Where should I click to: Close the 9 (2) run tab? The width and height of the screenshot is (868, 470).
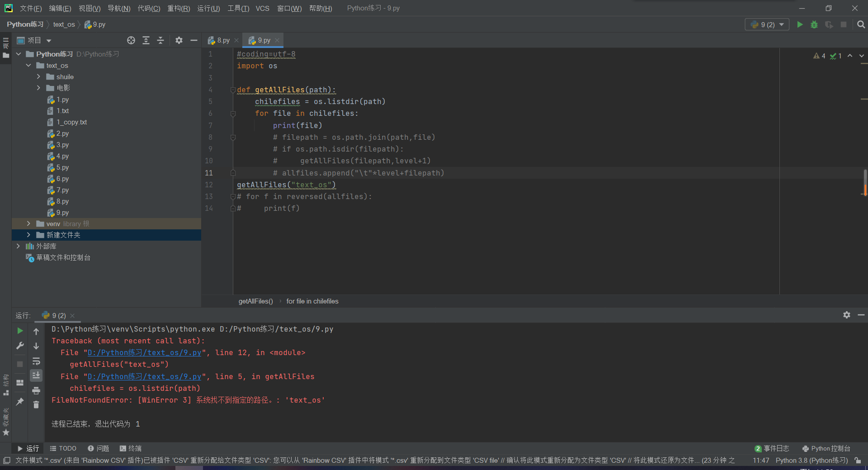click(72, 316)
